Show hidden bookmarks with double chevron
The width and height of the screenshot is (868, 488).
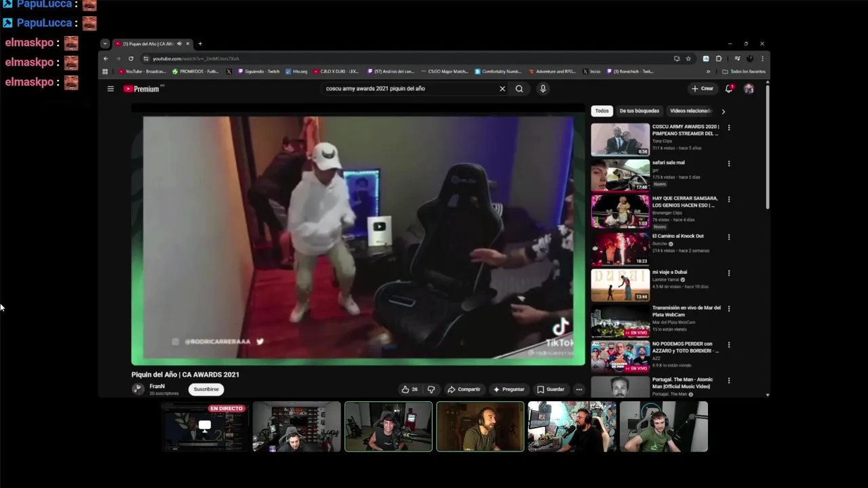[x=708, y=71]
